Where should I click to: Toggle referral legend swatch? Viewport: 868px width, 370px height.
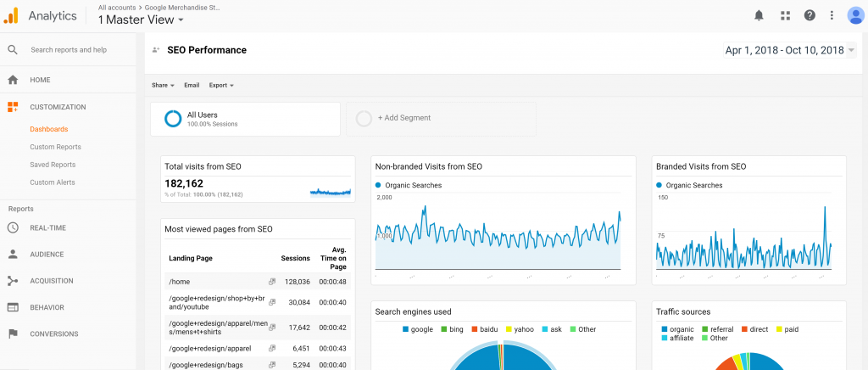click(704, 329)
